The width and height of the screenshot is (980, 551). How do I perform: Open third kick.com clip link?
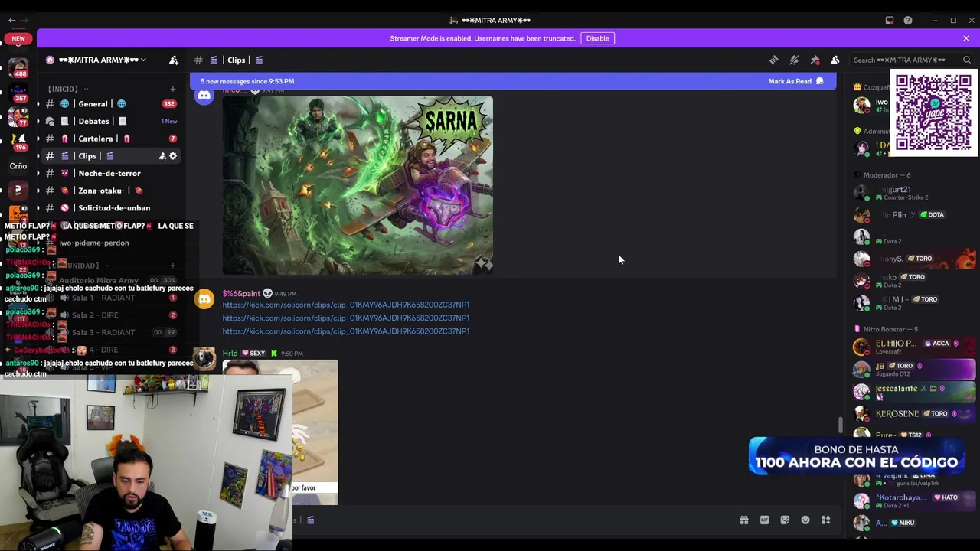(346, 331)
